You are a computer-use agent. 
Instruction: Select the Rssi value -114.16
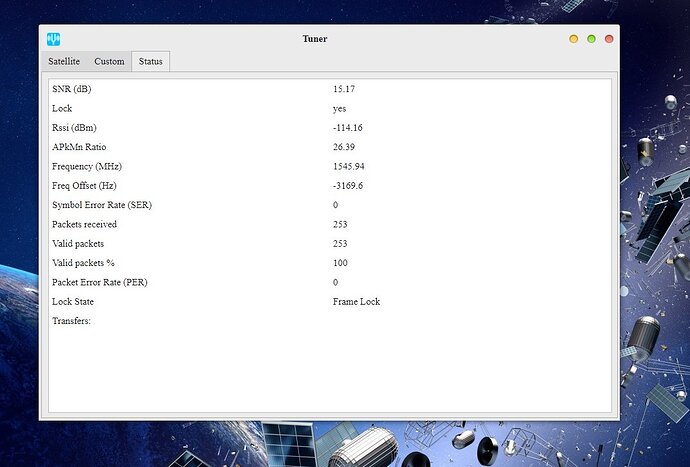(x=348, y=128)
